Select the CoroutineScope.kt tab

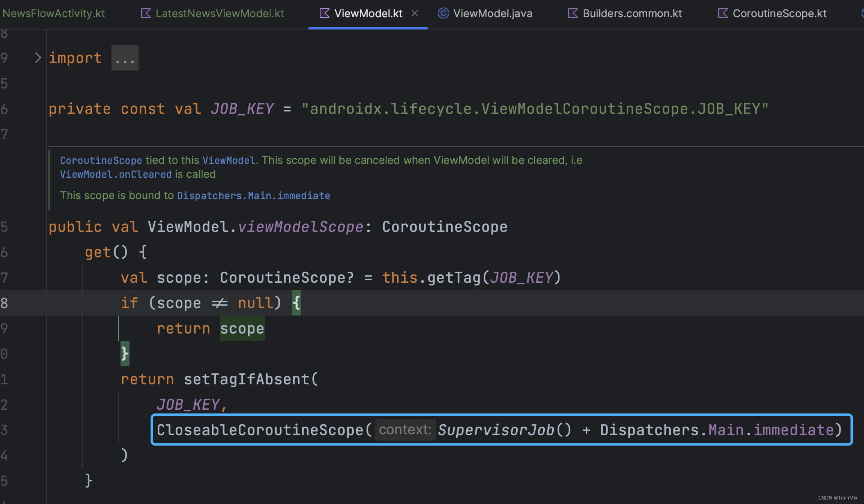(780, 14)
